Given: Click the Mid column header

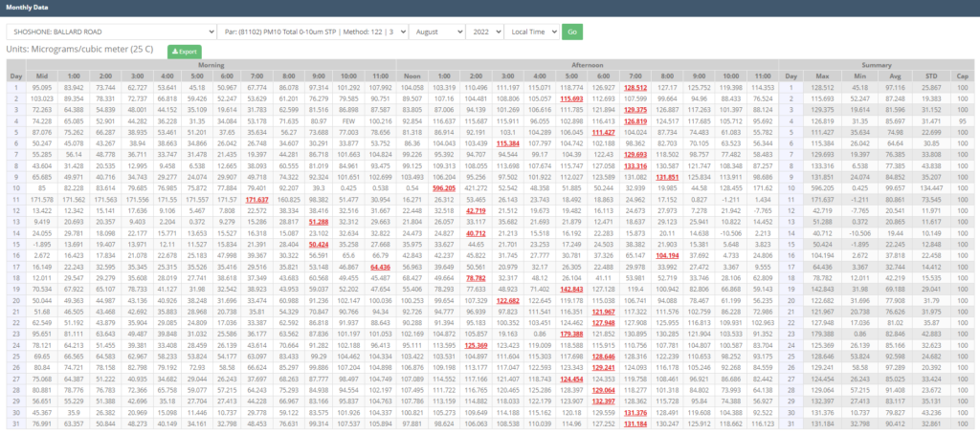Looking at the screenshot, I should pos(42,76).
